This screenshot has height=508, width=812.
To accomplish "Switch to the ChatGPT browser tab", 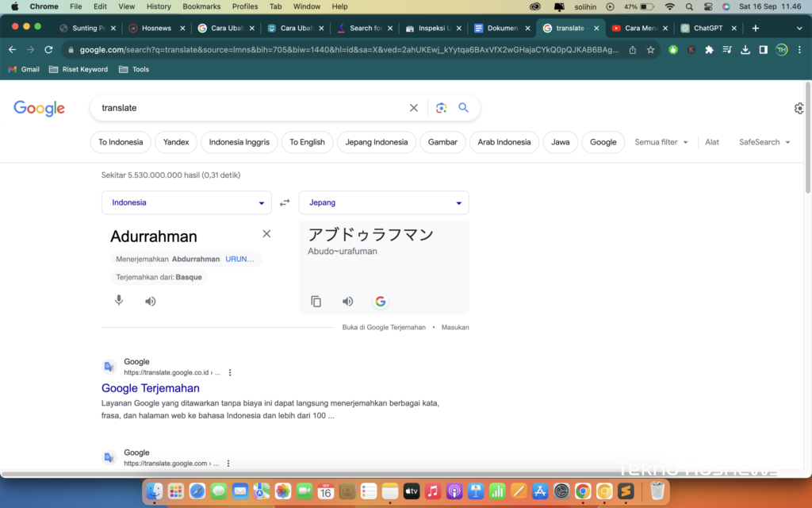I will point(707,28).
